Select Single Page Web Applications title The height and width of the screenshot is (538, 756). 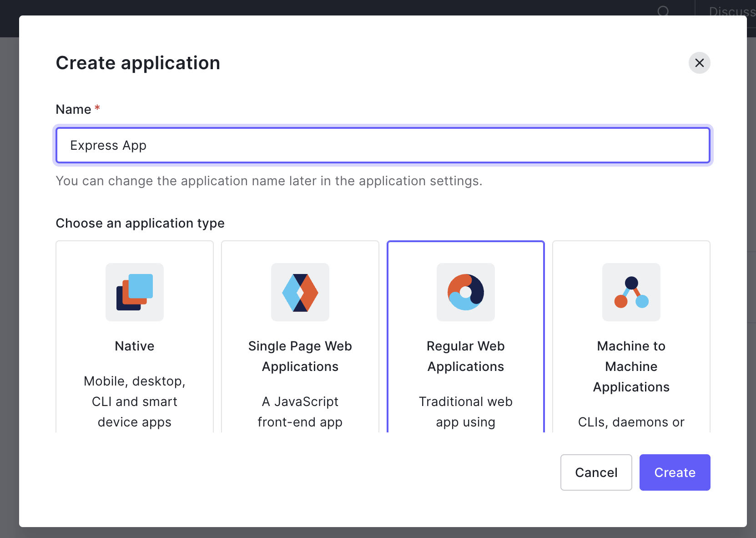(300, 356)
